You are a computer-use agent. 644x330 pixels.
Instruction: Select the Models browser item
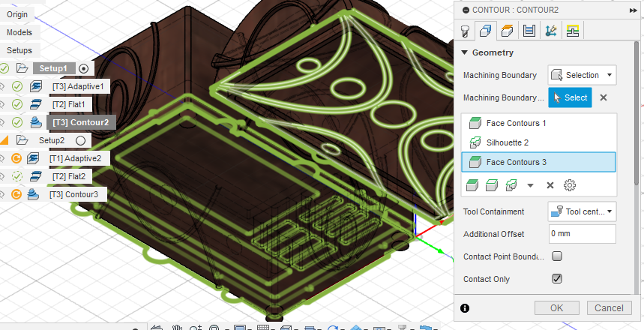(x=19, y=32)
